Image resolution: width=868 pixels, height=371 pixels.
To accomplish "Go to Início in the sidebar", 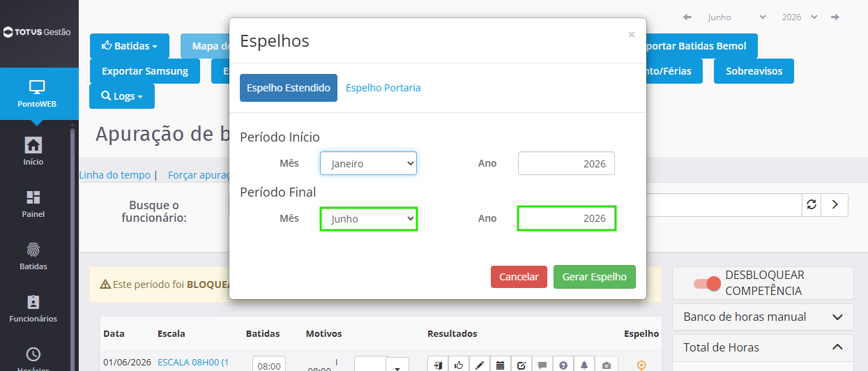I will (33, 151).
